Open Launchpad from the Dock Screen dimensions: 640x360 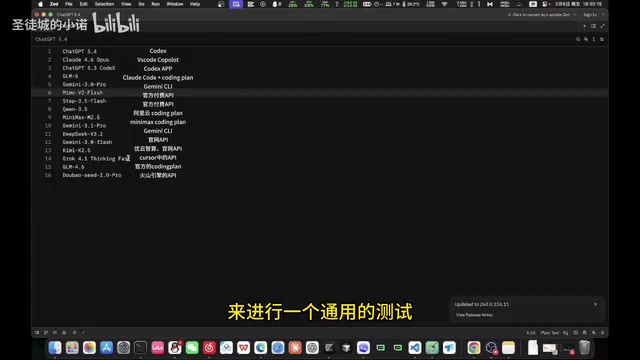coord(72,348)
